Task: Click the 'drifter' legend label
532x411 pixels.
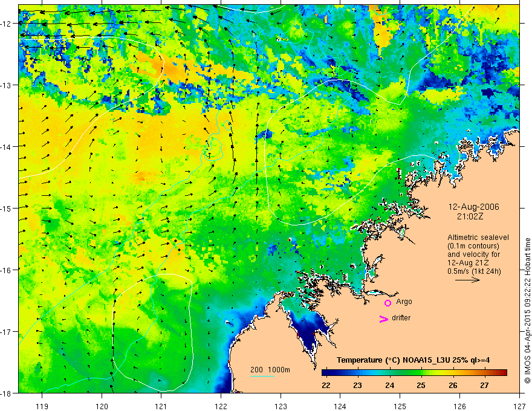Action: [401, 318]
